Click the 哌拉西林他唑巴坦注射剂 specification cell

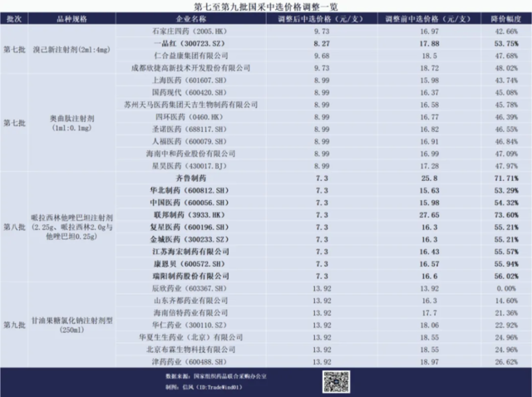[72, 227]
